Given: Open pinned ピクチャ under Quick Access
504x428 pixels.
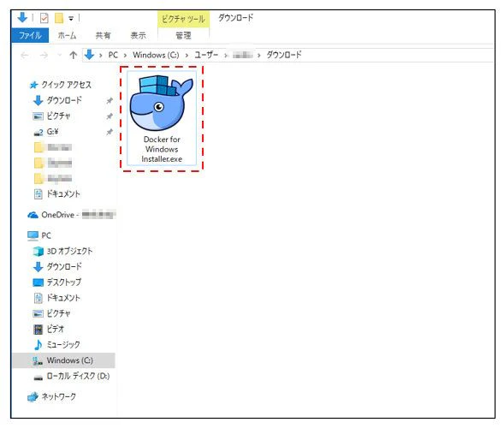Looking at the screenshot, I should point(58,116).
